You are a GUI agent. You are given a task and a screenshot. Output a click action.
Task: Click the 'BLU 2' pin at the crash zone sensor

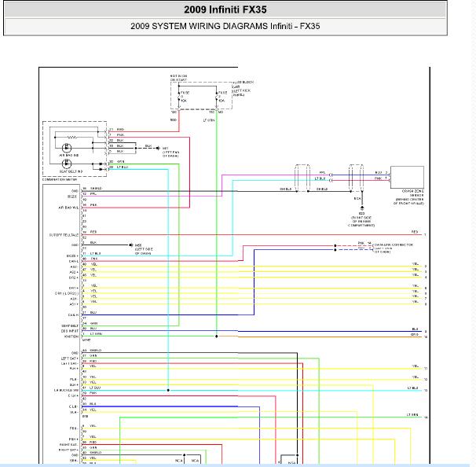coord(381,173)
